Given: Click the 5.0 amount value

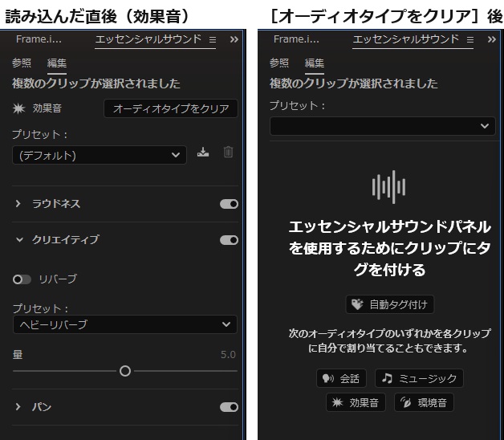Looking at the screenshot, I should (228, 355).
